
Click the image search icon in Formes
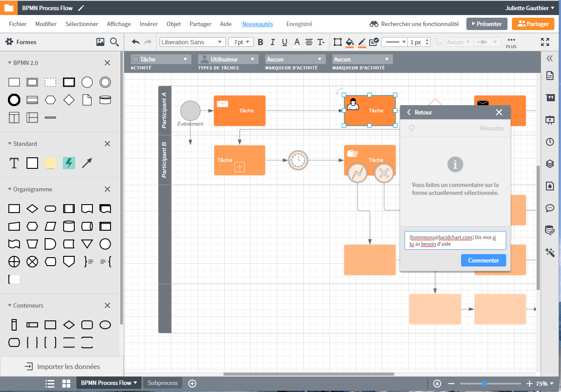100,42
